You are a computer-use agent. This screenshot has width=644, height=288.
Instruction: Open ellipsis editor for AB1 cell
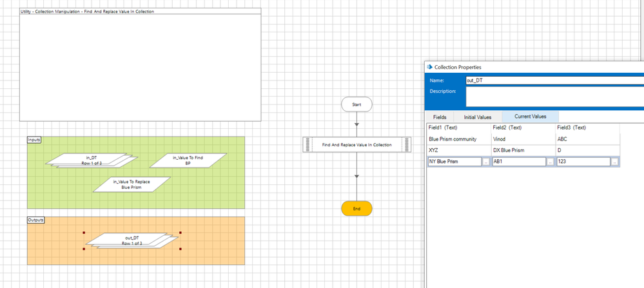(550, 162)
